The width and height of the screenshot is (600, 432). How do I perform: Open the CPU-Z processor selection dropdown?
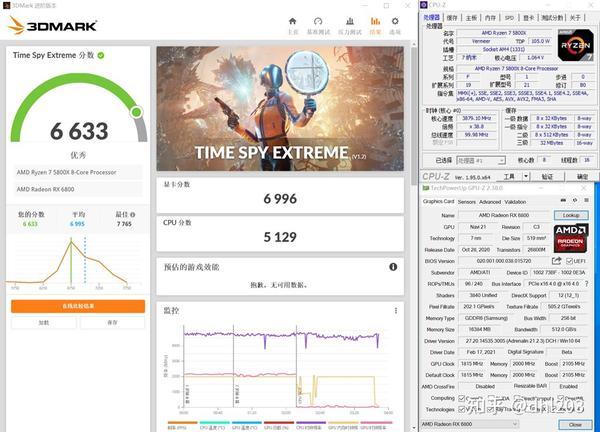(x=481, y=161)
